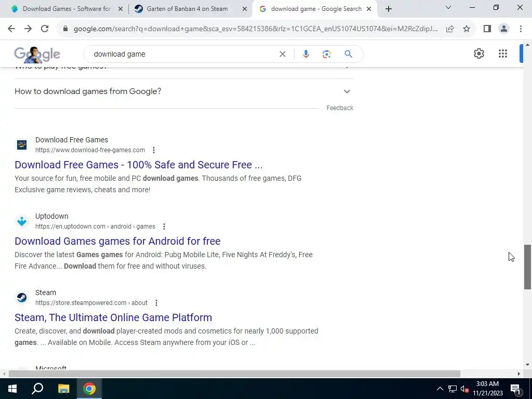Close the download game Google Search tab

(x=368, y=9)
